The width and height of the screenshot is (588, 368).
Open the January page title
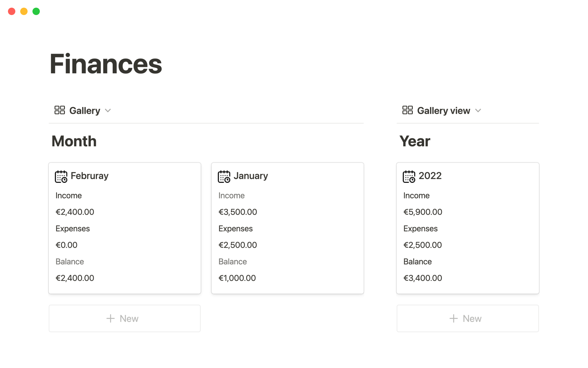(251, 176)
